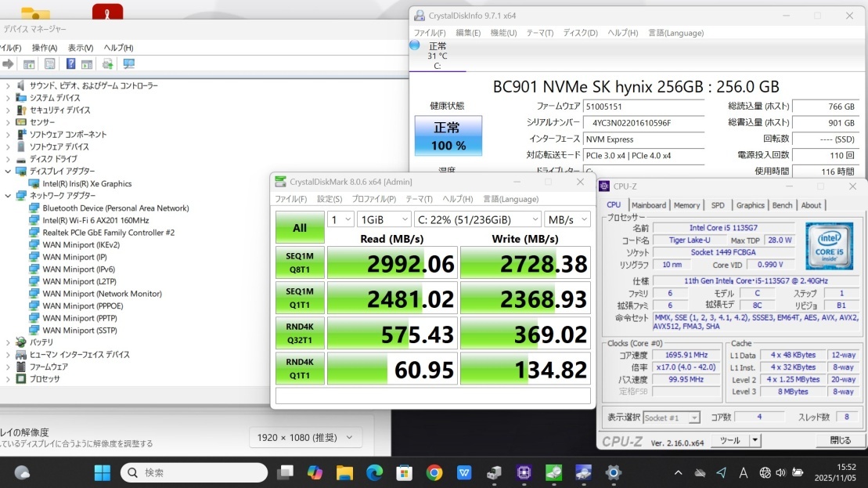Click the 閉じる button in CPU-Z
The height and width of the screenshot is (488, 868).
tap(840, 441)
